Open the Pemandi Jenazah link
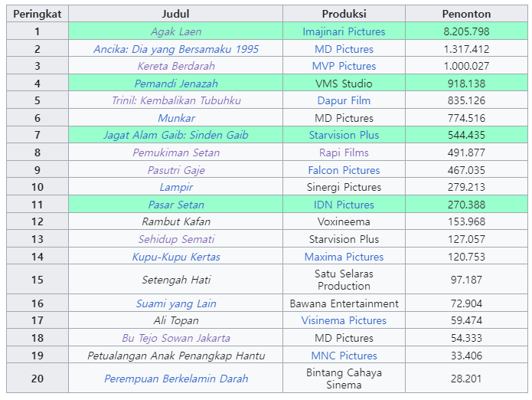 click(176, 84)
